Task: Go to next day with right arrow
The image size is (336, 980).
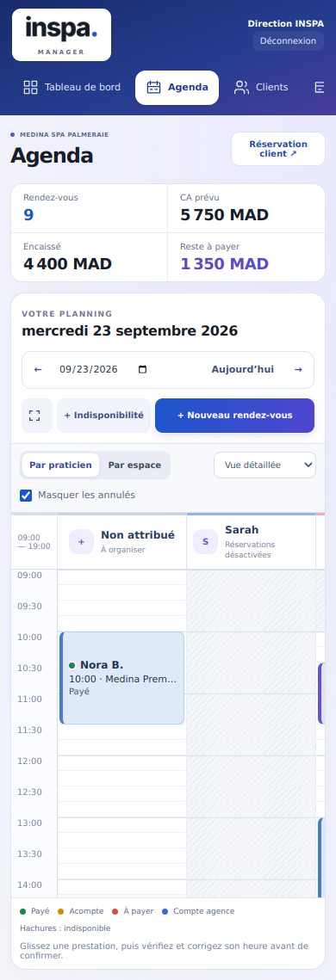Action: [x=298, y=369]
